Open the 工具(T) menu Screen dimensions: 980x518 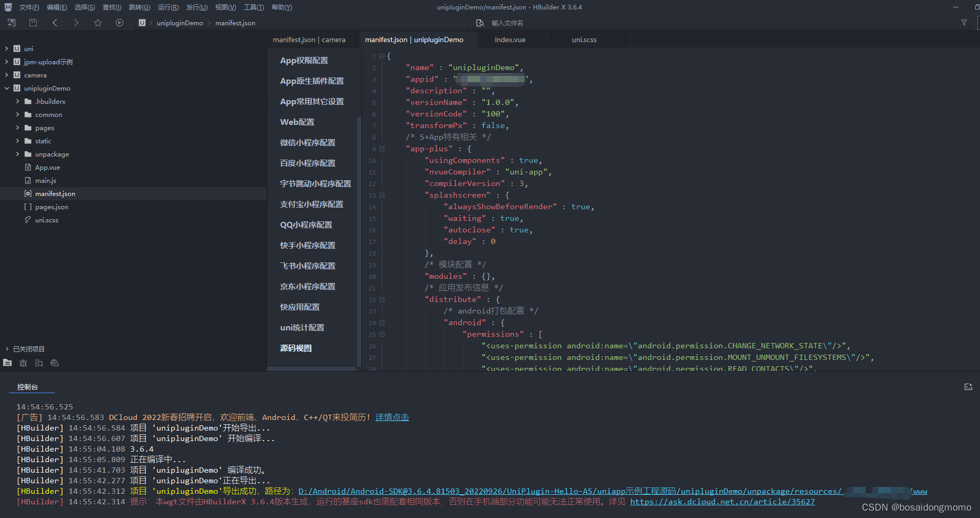coord(254,7)
